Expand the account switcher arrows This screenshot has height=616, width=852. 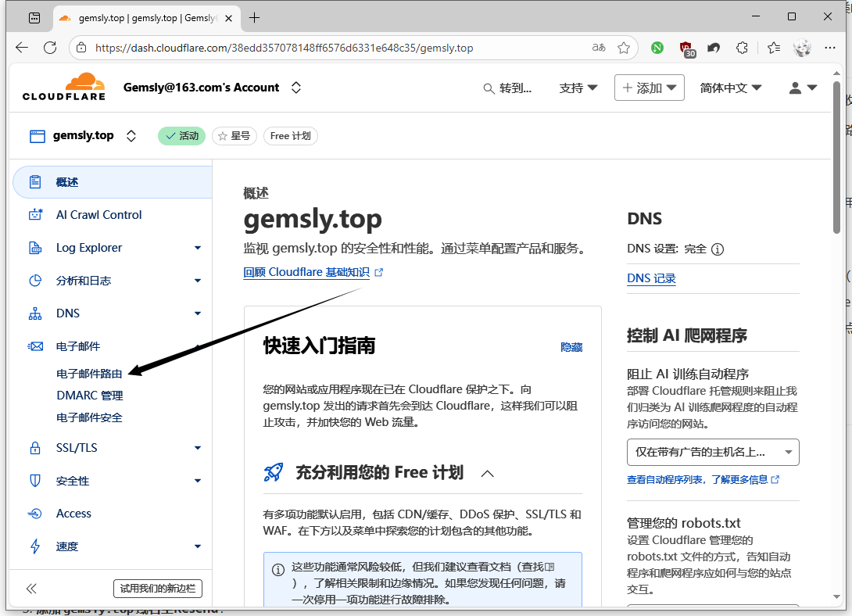click(x=296, y=88)
